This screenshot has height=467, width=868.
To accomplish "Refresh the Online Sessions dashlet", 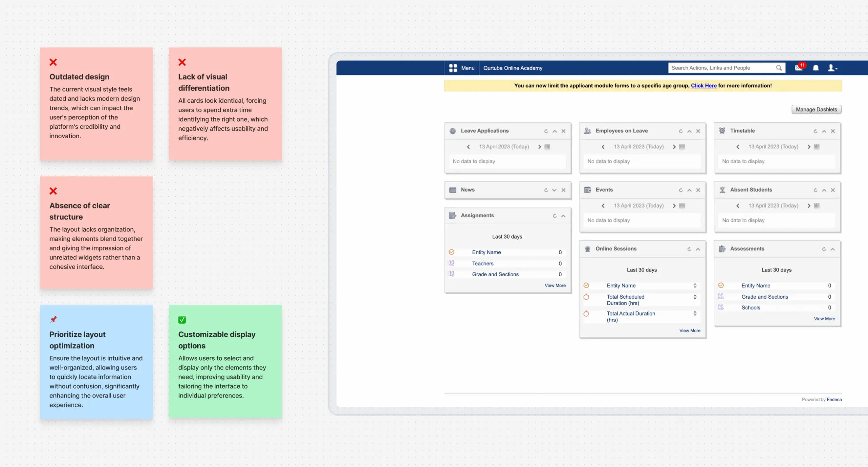I will 689,249.
